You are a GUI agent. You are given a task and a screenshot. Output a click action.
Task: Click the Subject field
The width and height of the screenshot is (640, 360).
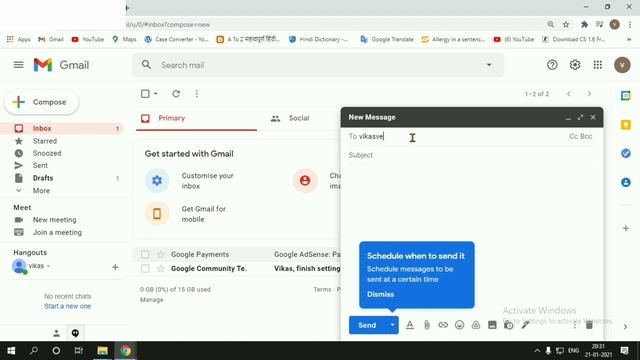471,155
